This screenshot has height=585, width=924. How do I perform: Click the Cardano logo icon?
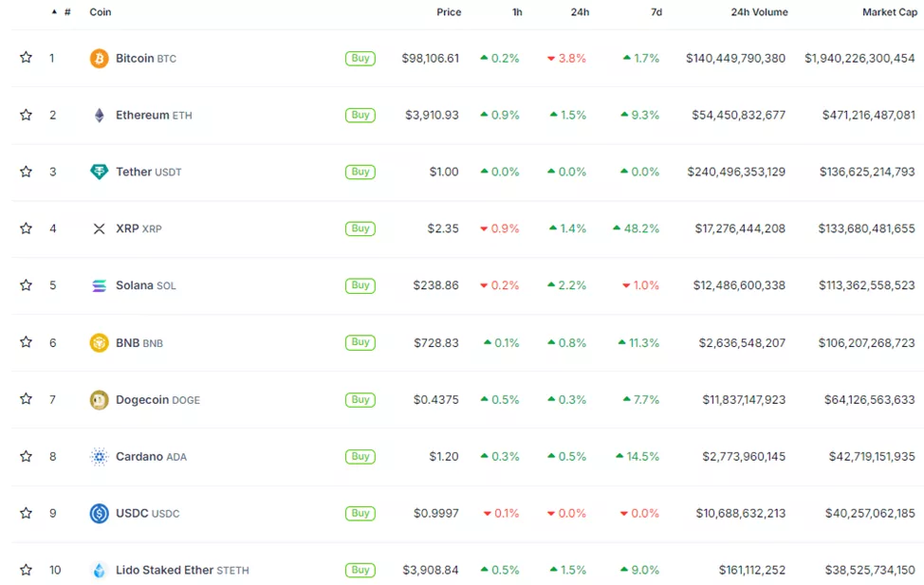pyautogui.click(x=99, y=457)
